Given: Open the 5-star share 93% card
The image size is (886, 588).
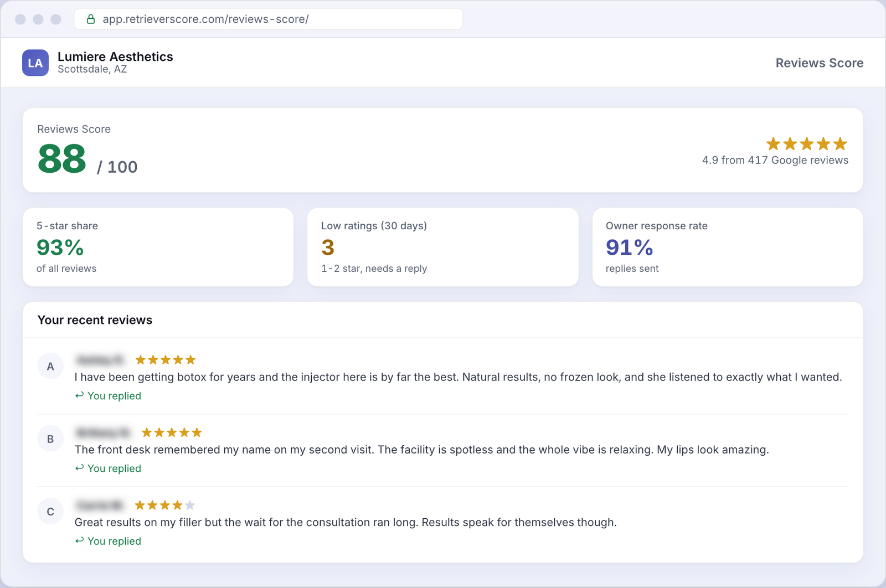Looking at the screenshot, I should [158, 247].
